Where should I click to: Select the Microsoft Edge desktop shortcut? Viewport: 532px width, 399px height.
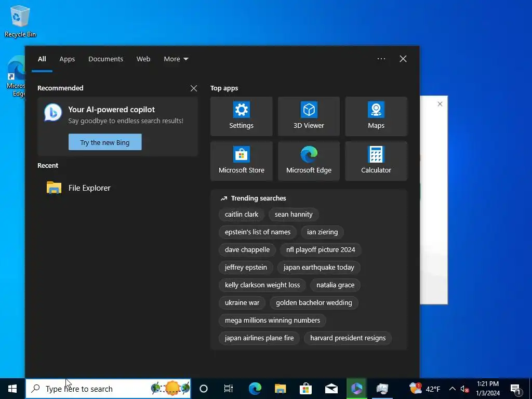(16, 76)
